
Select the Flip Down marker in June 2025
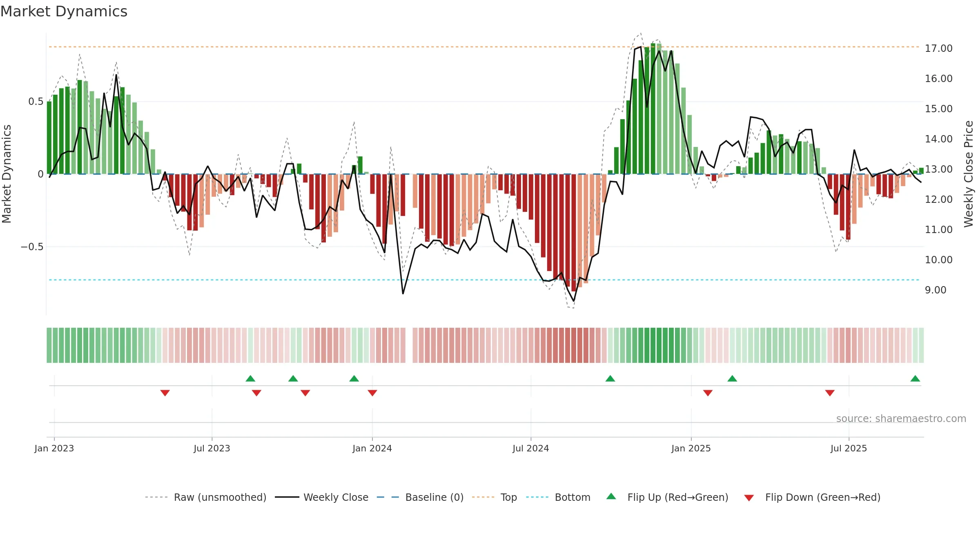[830, 393]
